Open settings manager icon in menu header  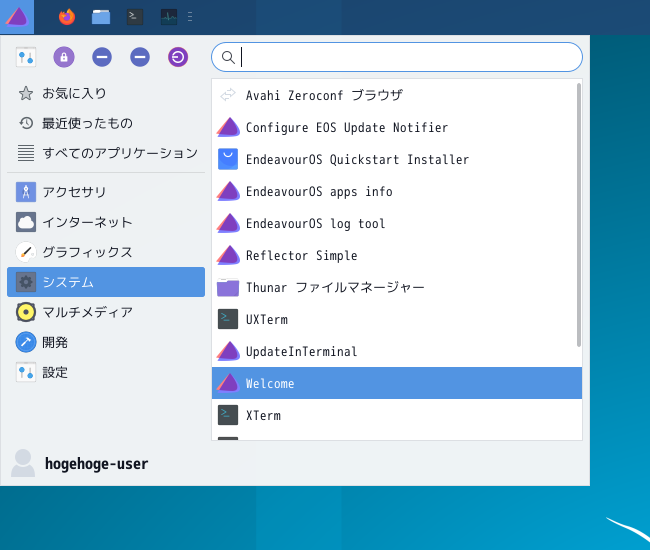pyautogui.click(x=26, y=57)
